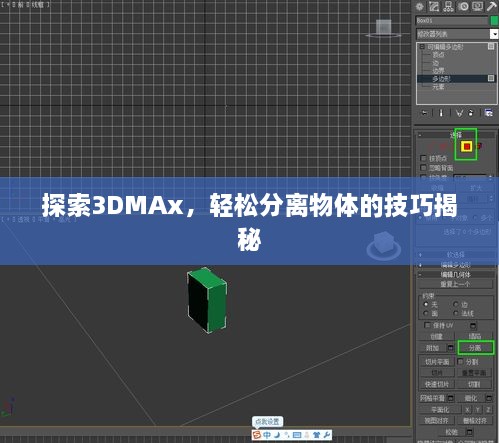Open the Hierarchy command panel tab

tap(449, 6)
